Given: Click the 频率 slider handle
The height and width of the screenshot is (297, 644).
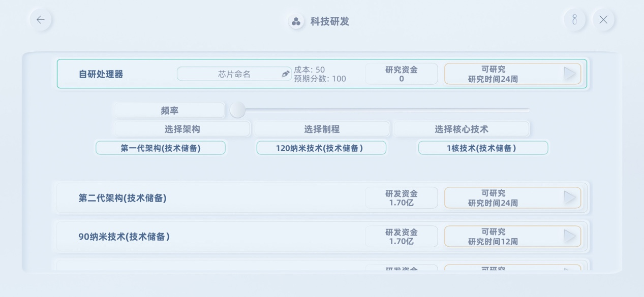Looking at the screenshot, I should pos(237,110).
